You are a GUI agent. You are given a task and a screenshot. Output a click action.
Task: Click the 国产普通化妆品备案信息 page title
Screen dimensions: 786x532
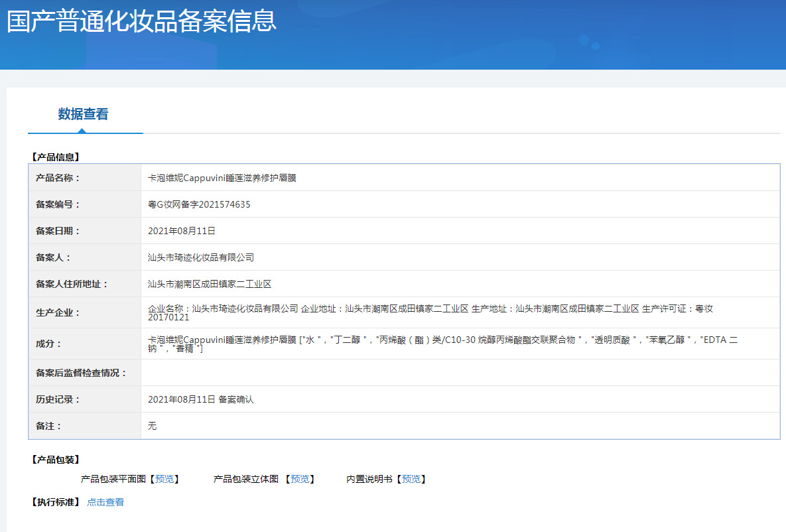141,21
